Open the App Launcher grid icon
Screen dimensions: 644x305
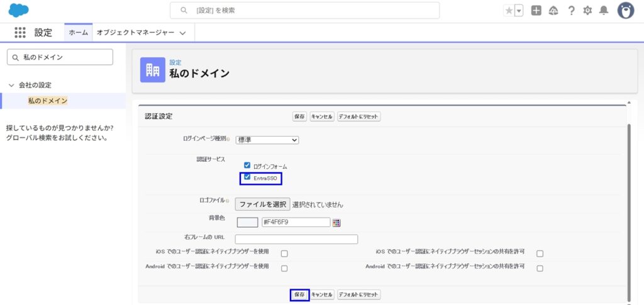pos(20,33)
